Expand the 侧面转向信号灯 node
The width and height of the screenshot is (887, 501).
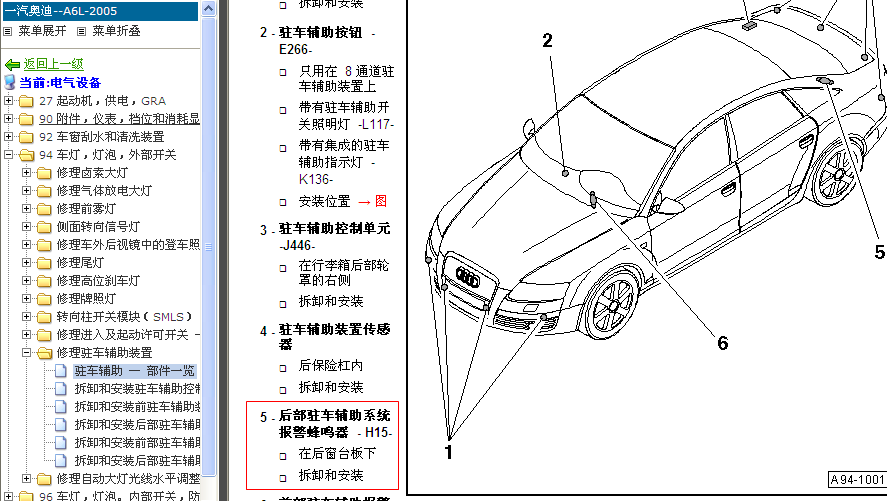tap(27, 226)
